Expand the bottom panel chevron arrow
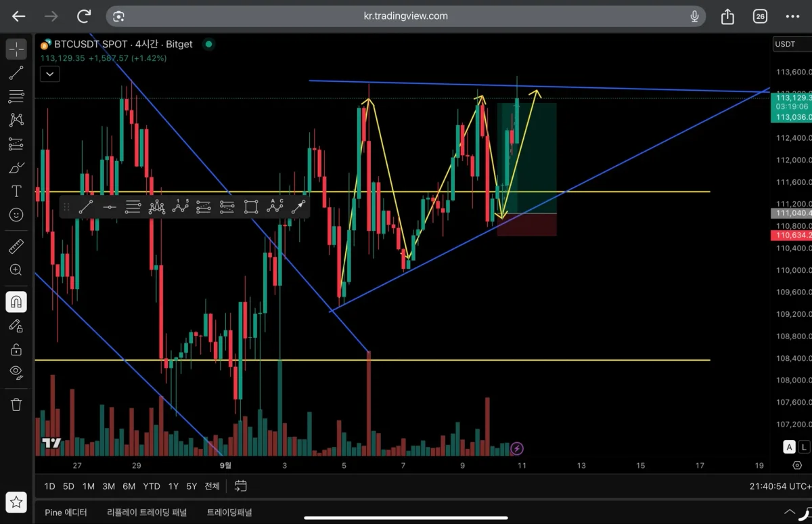This screenshot has height=524, width=812. 790,512
